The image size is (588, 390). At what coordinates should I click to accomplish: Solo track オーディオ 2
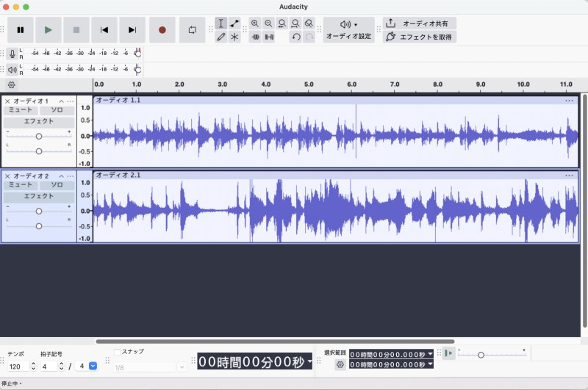tap(57, 185)
